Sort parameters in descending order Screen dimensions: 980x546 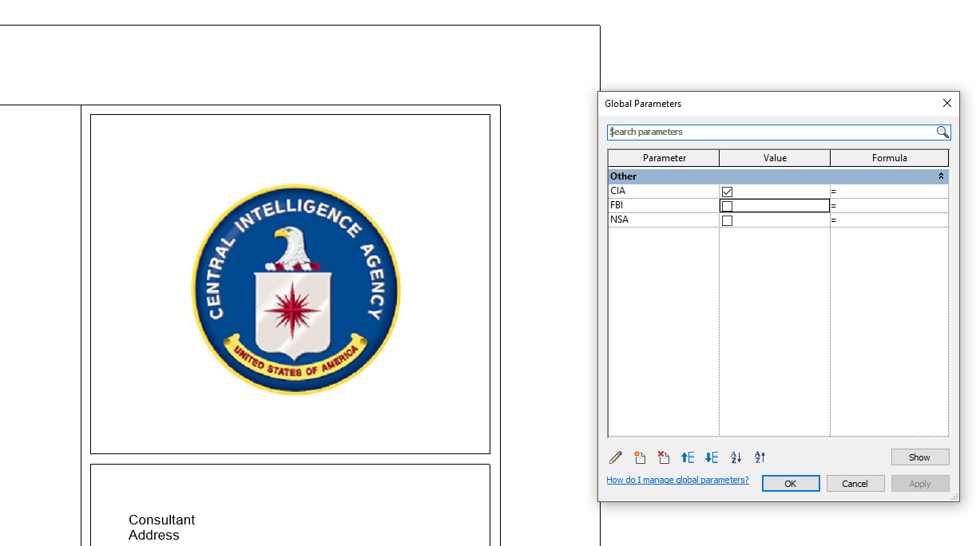[x=760, y=457]
